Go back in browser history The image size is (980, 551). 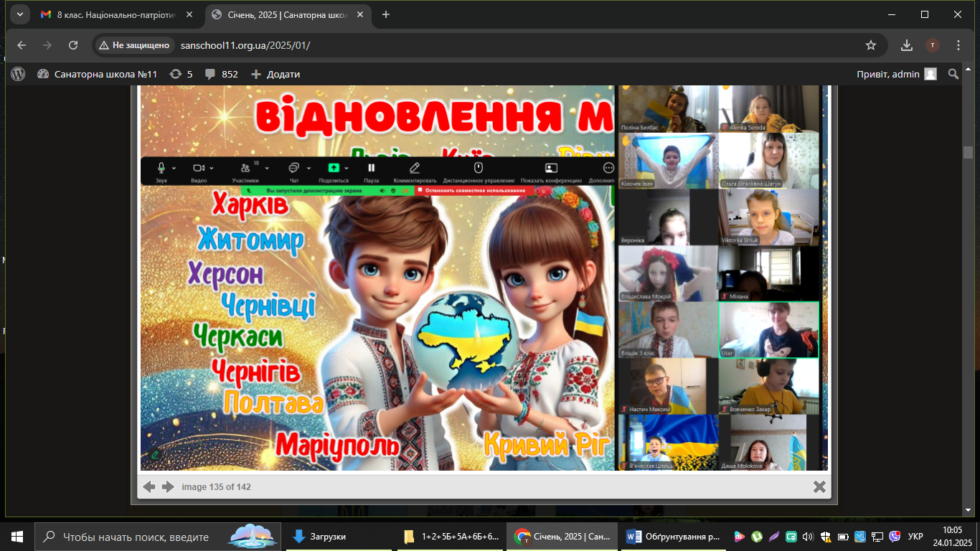point(22,45)
